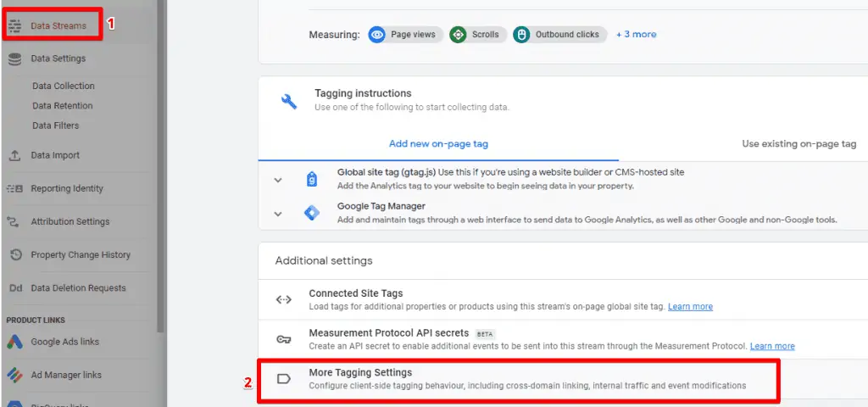This screenshot has height=407, width=868.
Task: Open Ad Manager links
Action: coord(66,375)
